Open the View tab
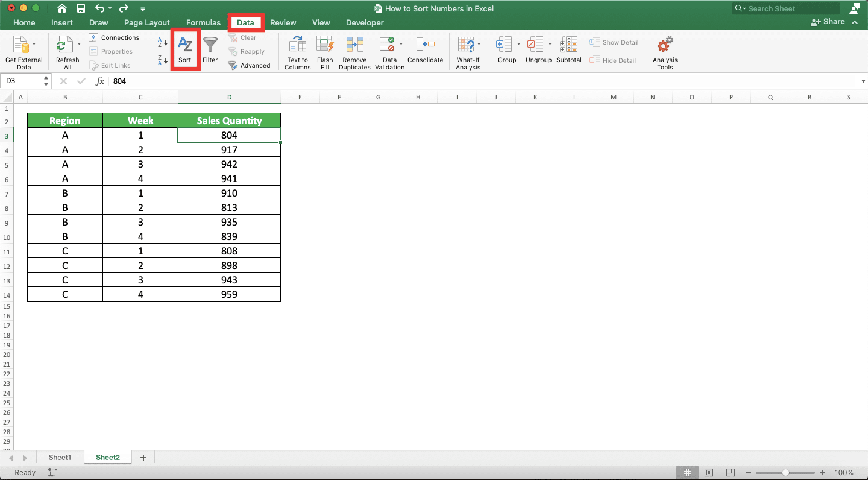 [321, 22]
